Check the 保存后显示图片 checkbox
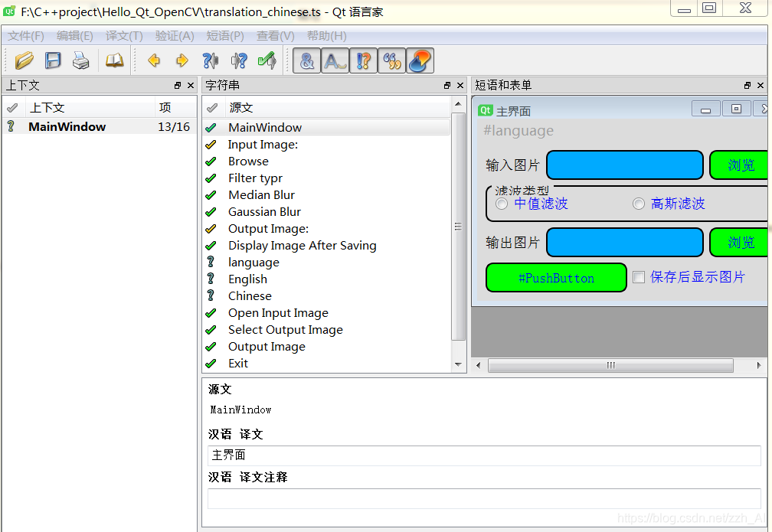772x532 pixels. click(x=639, y=277)
